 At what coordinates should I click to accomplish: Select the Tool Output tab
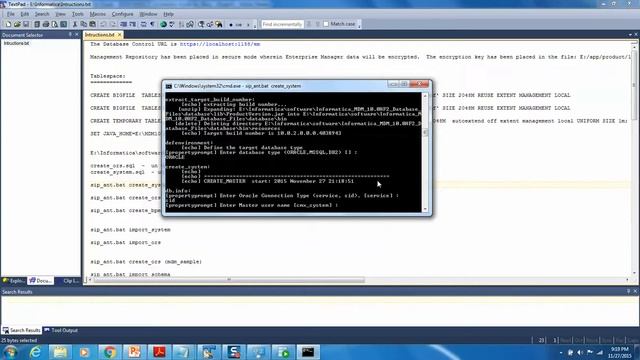pyautogui.click(x=61, y=330)
